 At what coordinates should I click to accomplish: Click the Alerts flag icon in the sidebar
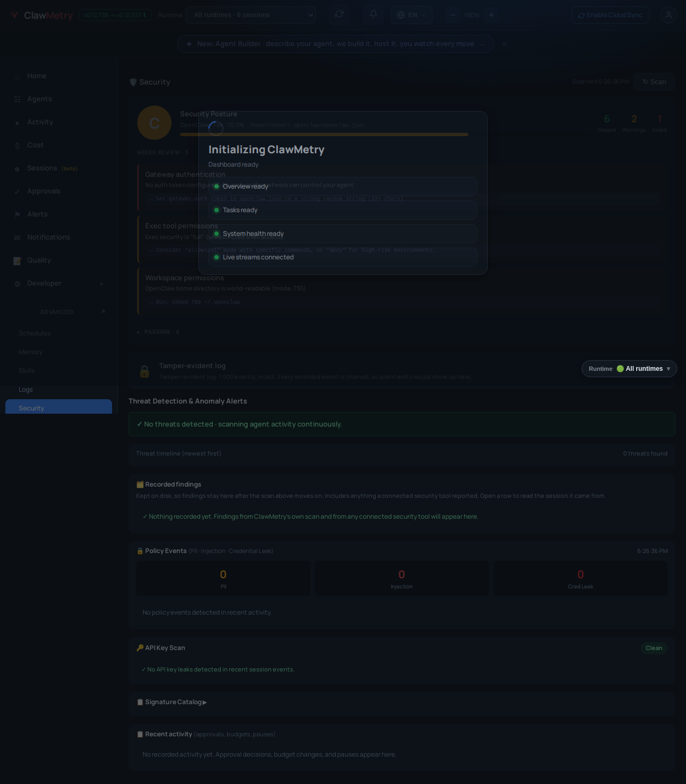tap(17, 214)
